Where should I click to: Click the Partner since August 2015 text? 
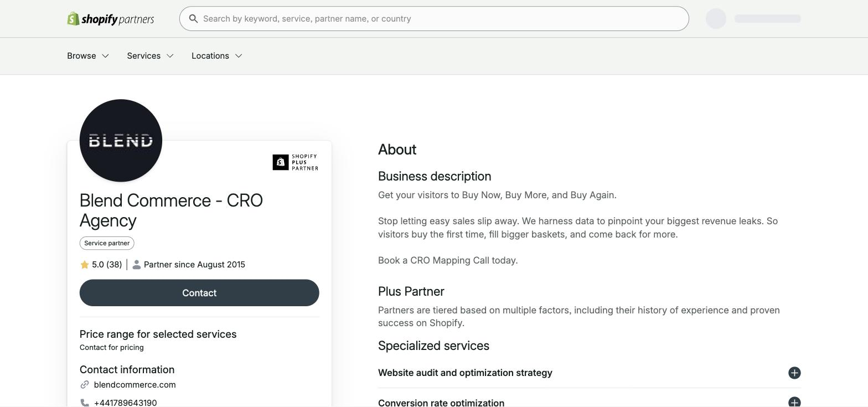click(194, 265)
